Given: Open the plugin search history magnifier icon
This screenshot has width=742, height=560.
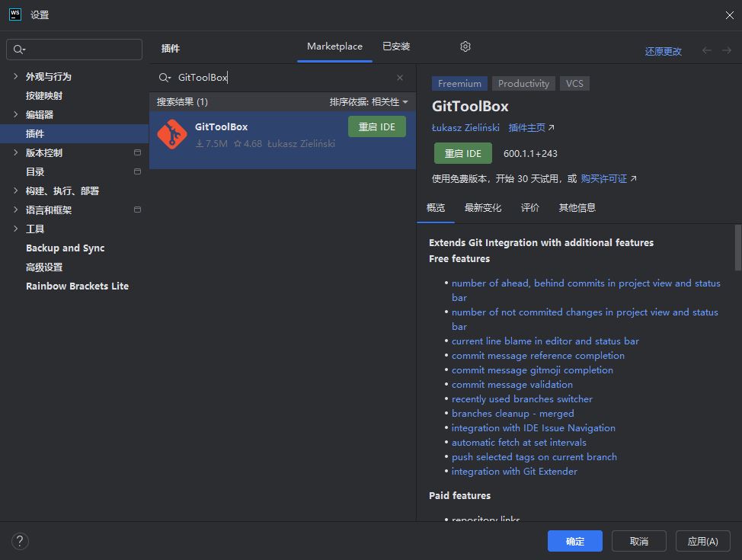Looking at the screenshot, I should (x=165, y=78).
